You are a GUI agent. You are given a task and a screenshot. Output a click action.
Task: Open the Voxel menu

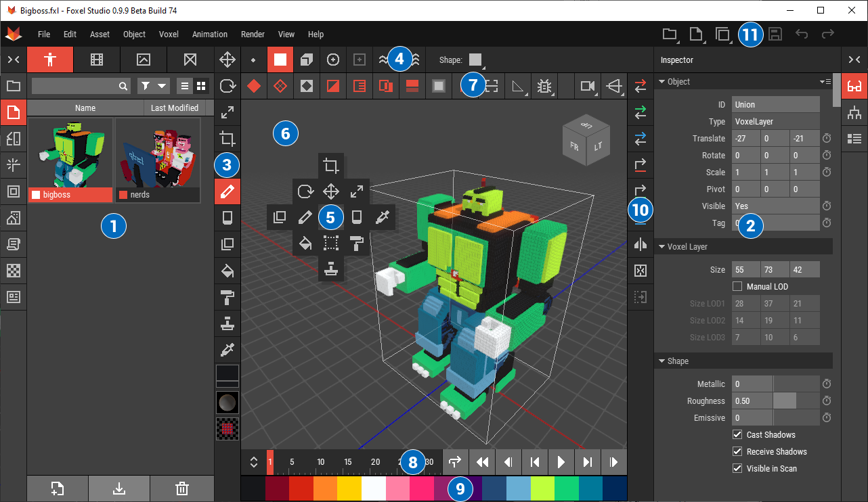tap(168, 34)
